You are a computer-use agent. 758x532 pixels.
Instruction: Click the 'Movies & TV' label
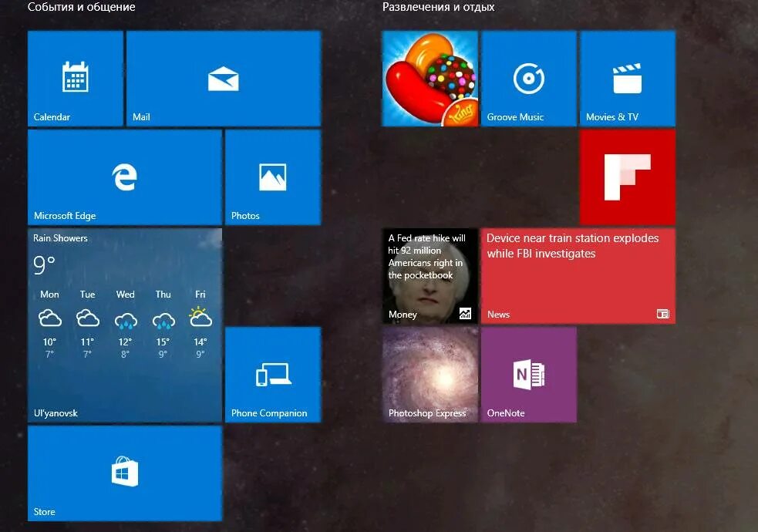(x=612, y=117)
